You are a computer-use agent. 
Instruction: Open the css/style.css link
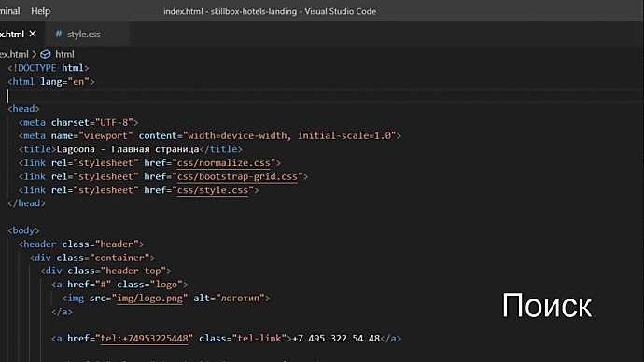click(213, 190)
